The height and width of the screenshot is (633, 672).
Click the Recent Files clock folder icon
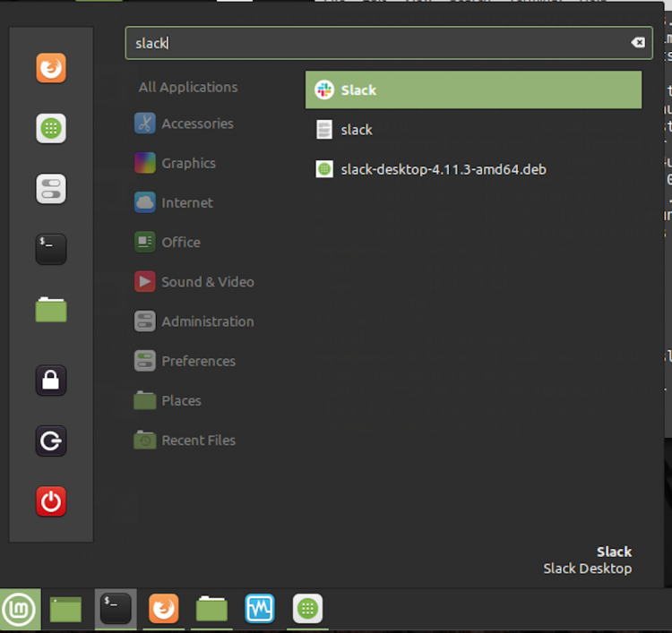[145, 440]
